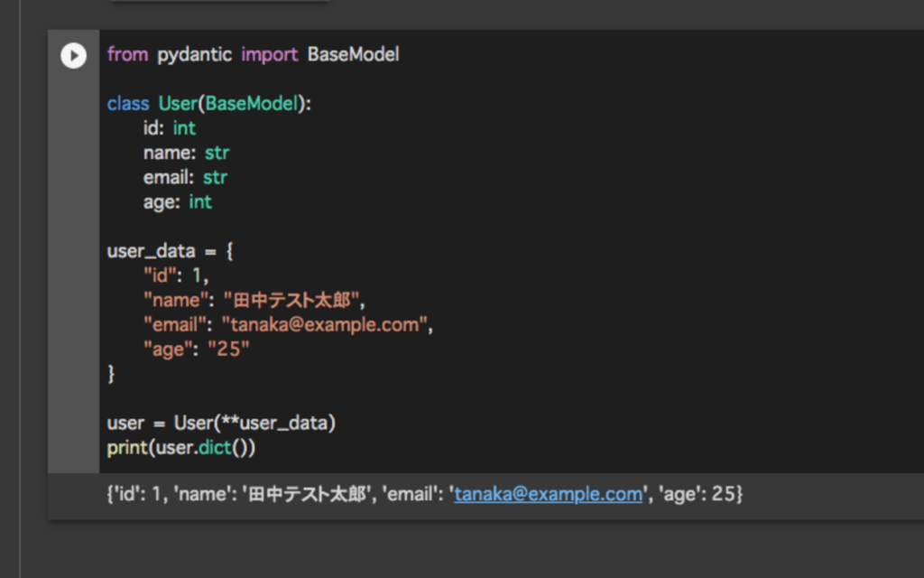
Task: Open the tanaka@example.com link in the output
Action: click(x=548, y=494)
